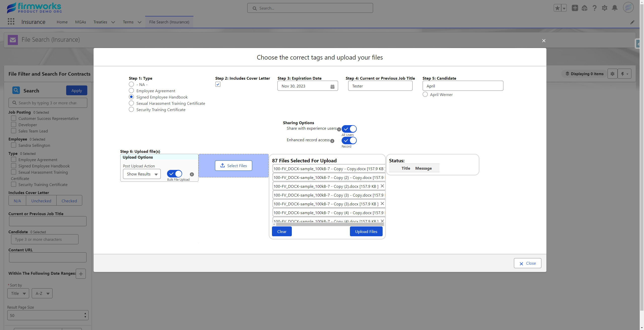
Task: Remove the Copy (2).docx file from list
Action: (382, 186)
